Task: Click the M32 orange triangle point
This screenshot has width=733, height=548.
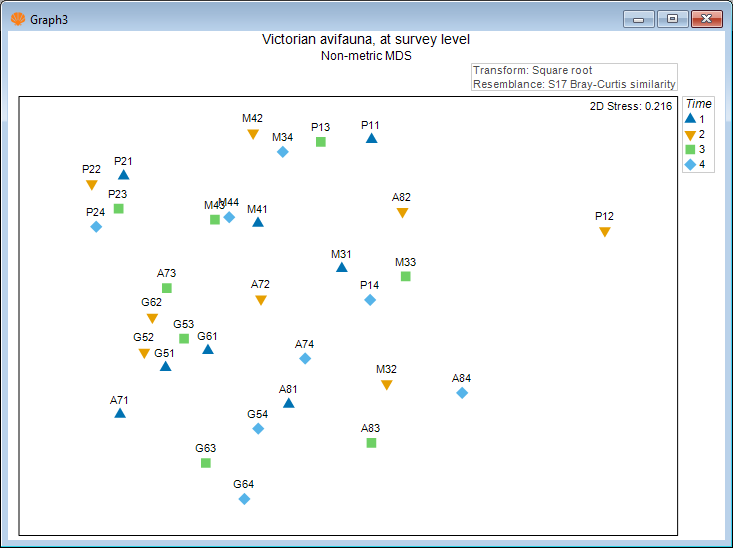Action: point(387,385)
